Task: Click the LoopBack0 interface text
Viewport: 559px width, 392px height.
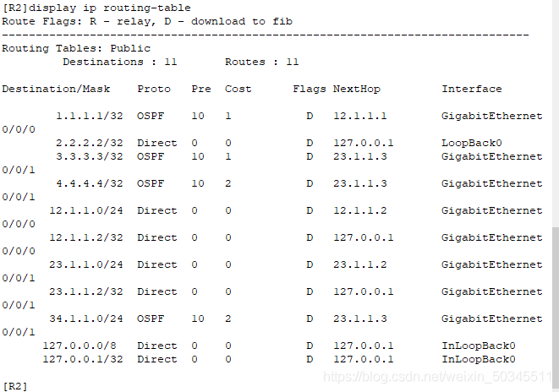Action: coord(472,143)
